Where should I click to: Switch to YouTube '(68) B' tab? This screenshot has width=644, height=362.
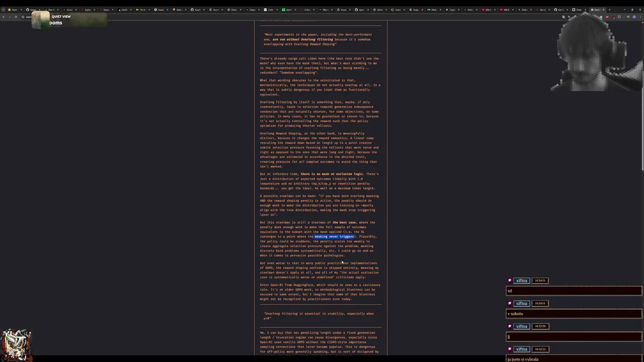[x=507, y=10]
